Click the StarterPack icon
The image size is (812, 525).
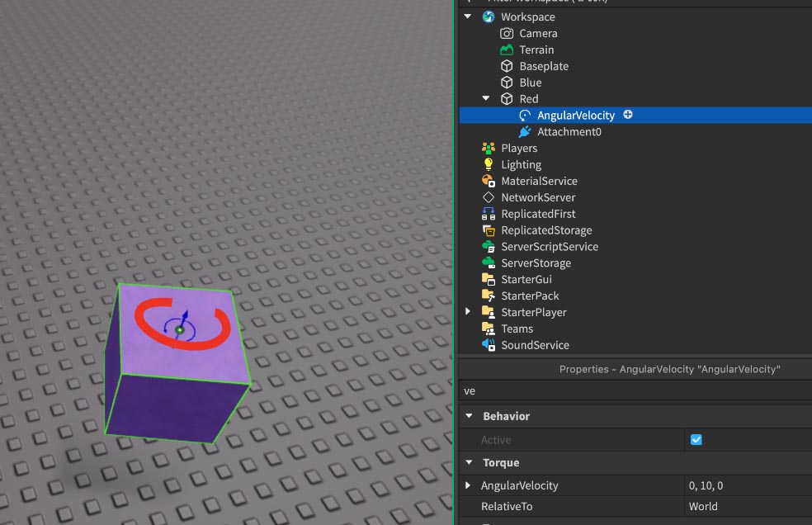[x=489, y=296]
